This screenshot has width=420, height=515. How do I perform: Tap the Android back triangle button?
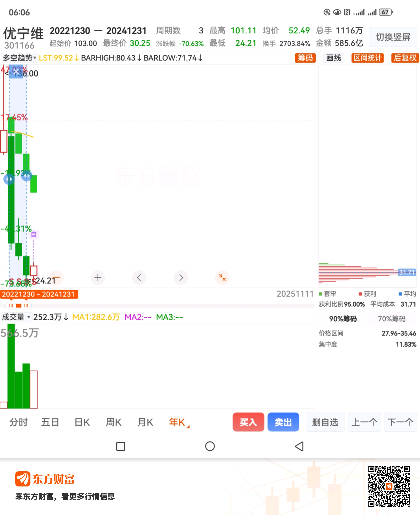click(x=299, y=446)
